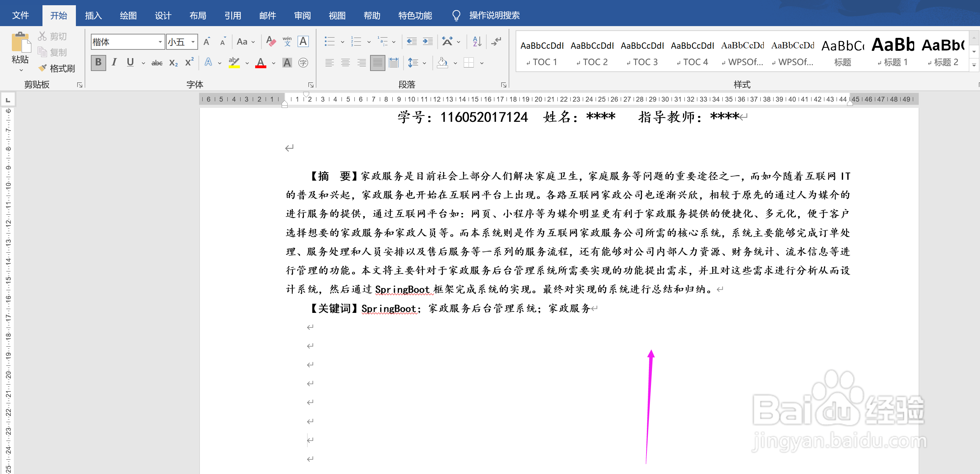
Task: Click the Paste clipboard icon
Action: pyautogui.click(x=21, y=42)
